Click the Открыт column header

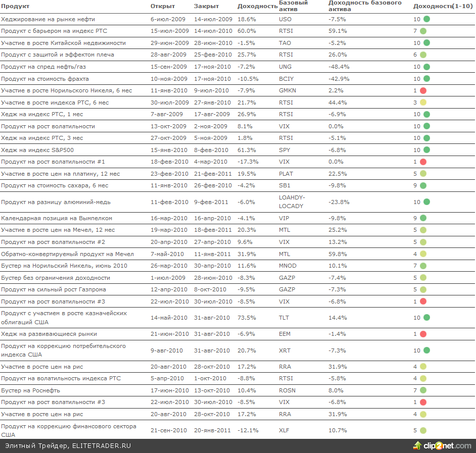coord(162,6)
